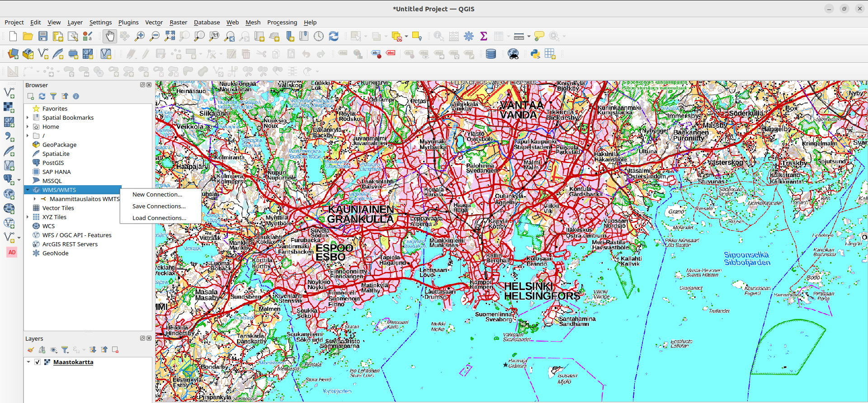Click the Zoom In magnifier tool

[140, 36]
